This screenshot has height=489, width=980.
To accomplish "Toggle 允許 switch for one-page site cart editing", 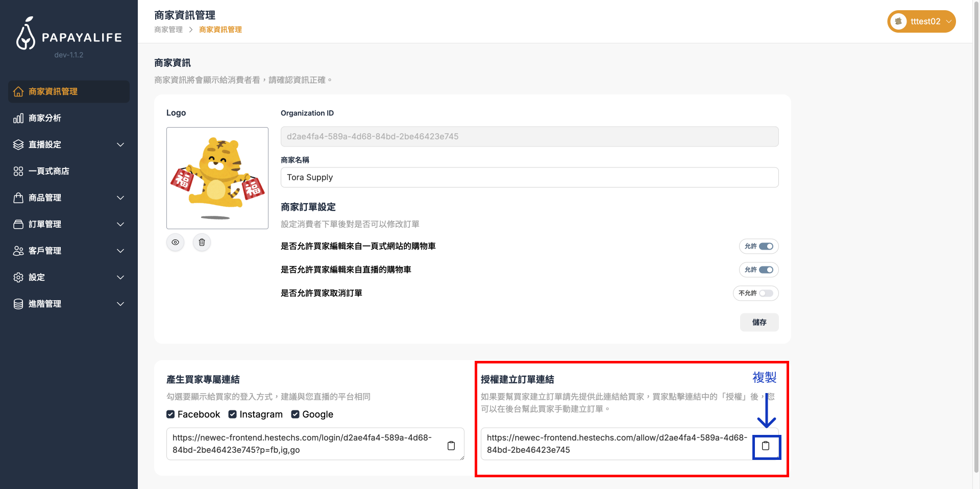I will click(x=765, y=247).
